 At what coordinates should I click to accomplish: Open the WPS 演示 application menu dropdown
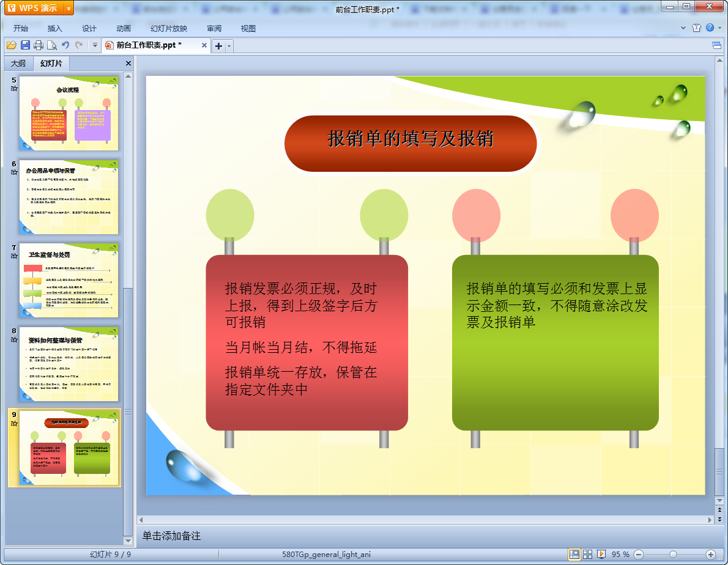(69, 8)
